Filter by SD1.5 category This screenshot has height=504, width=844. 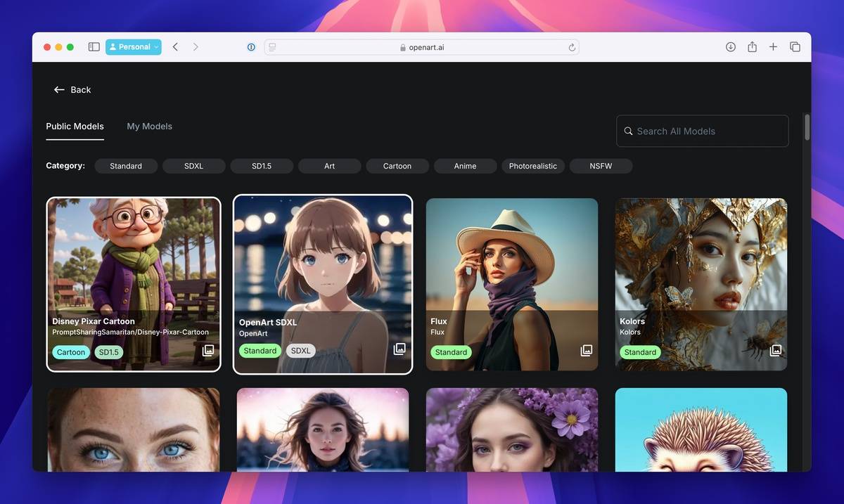pyautogui.click(x=262, y=166)
